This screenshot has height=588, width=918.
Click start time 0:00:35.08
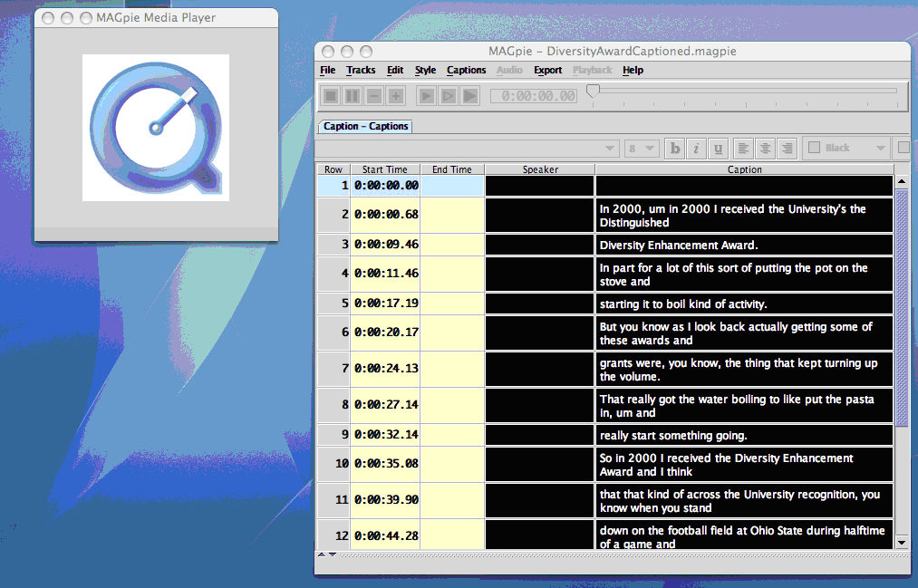tap(386, 464)
